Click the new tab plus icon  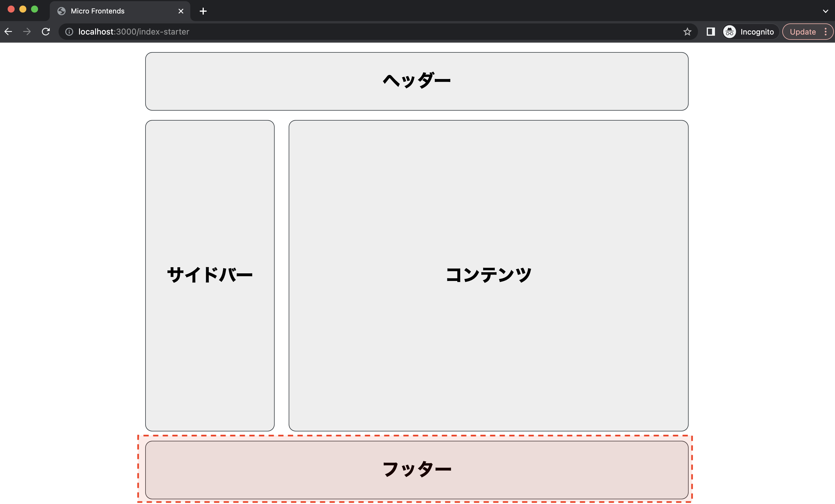coord(203,11)
